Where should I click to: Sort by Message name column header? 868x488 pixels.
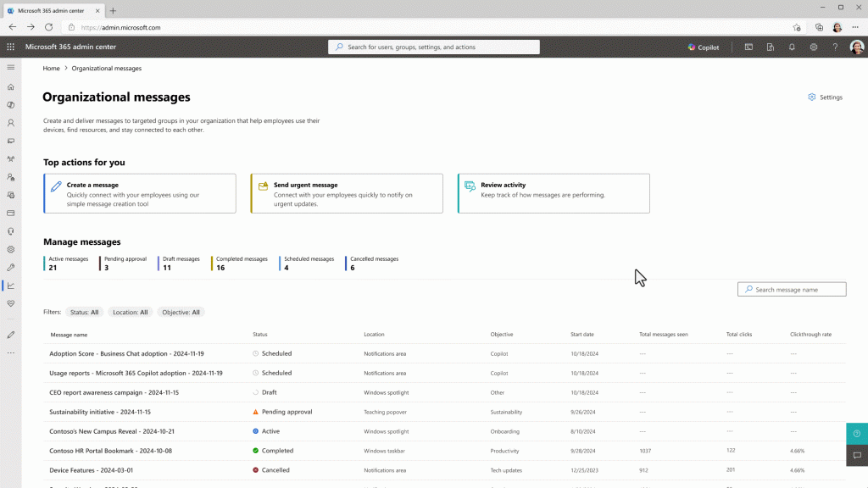point(69,335)
